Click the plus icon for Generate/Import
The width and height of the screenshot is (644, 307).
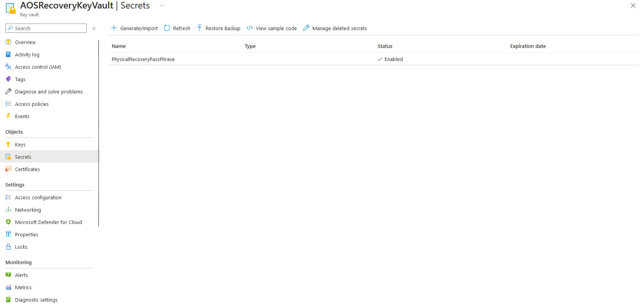click(x=114, y=28)
